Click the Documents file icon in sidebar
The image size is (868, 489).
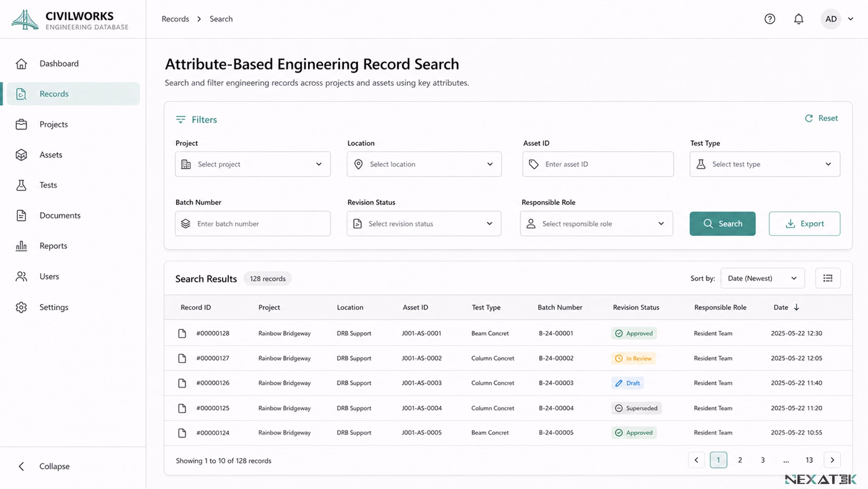(x=21, y=215)
